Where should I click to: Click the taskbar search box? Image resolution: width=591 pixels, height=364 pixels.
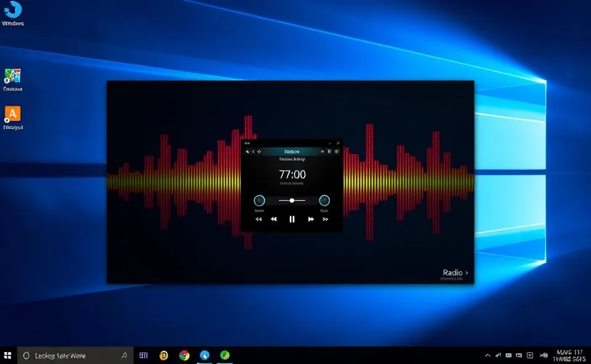coord(75,355)
